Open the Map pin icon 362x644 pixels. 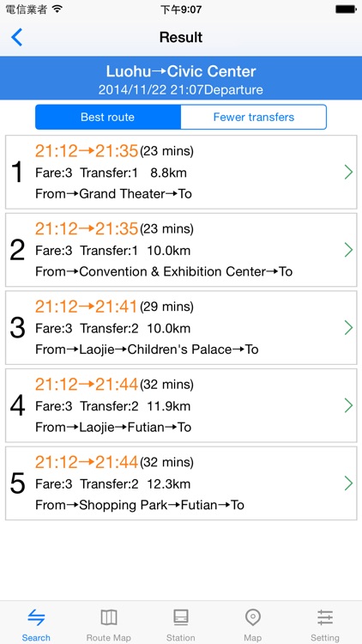tap(252, 617)
